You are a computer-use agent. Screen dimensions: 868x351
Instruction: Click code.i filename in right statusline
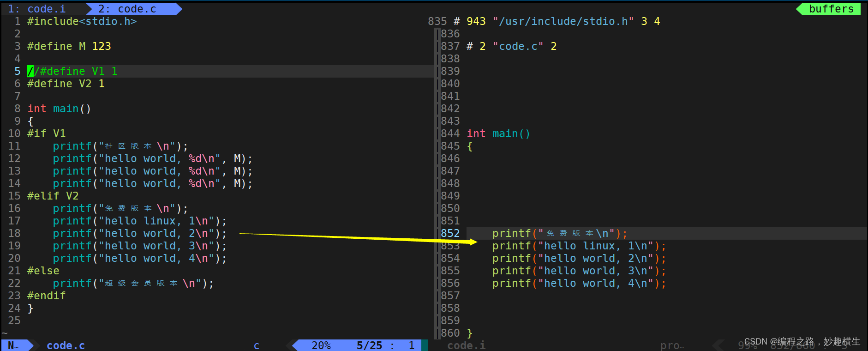tap(466, 345)
